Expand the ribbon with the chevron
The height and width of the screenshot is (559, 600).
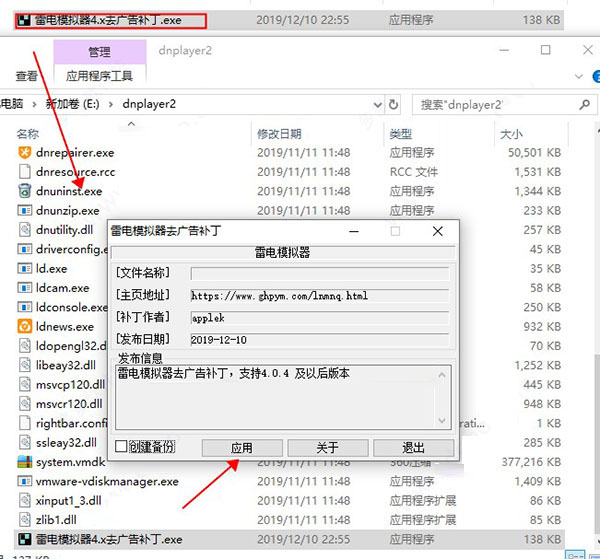579,77
